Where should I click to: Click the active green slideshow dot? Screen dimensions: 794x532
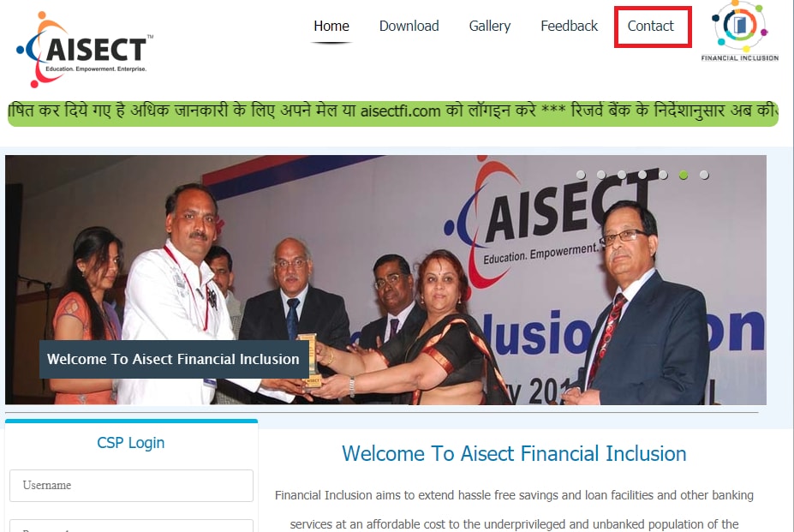point(684,175)
